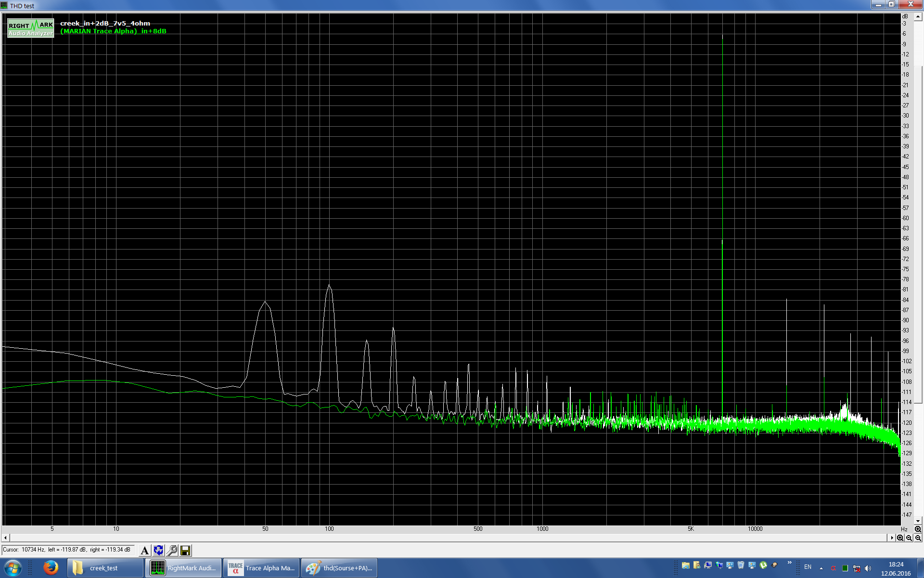Viewport: 924px width, 578px height.
Task: Expand the quick launch overflow chevron
Action: [789, 563]
